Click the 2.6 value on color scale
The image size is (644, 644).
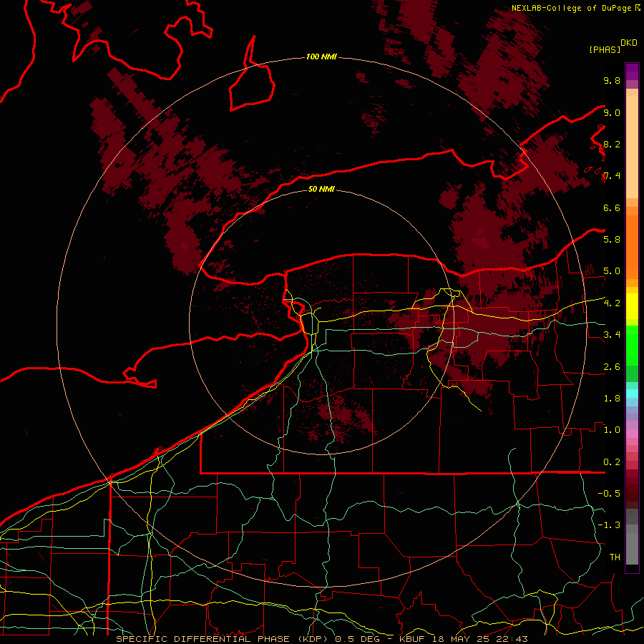point(612,367)
